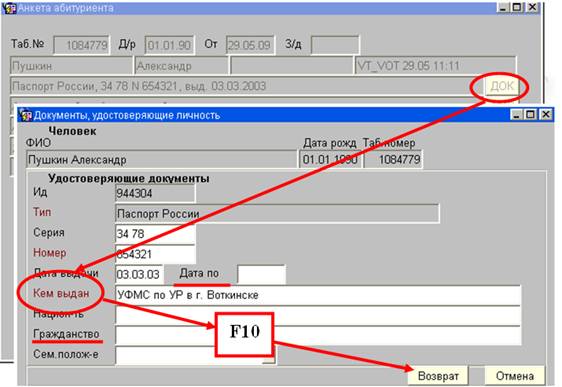The width and height of the screenshot is (562, 387).
Task: Maximize the Документы, удостоверяющие личность window
Action: pyautogui.click(x=531, y=115)
